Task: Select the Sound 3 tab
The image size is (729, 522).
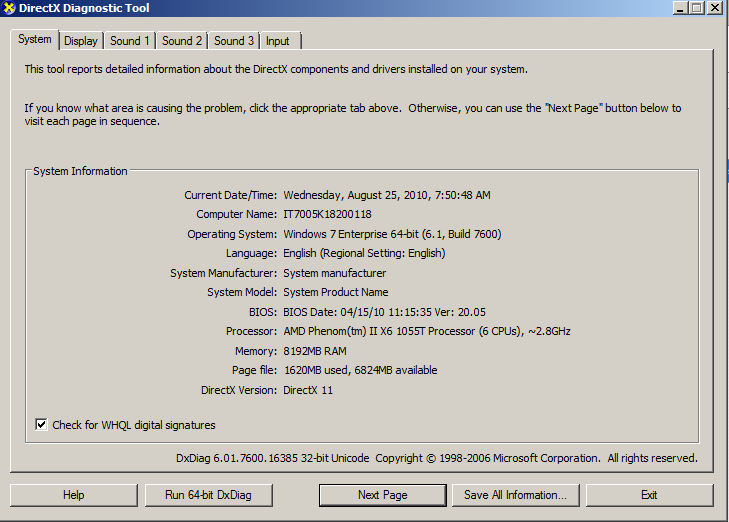Action: click(234, 41)
